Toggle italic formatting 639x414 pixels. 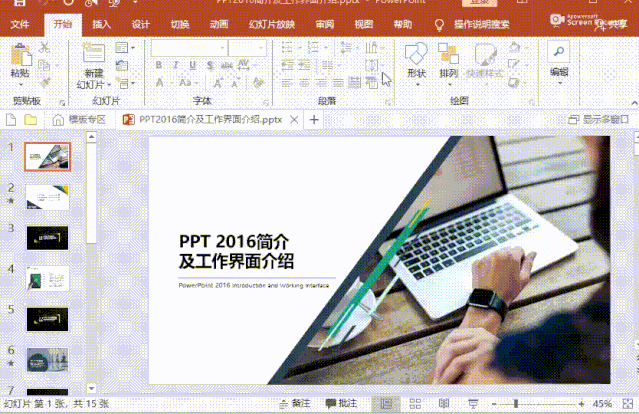176,65
